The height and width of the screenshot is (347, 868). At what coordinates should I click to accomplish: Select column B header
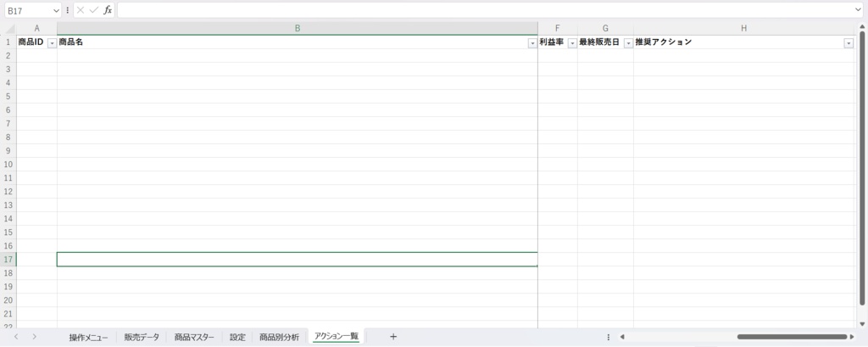pos(298,28)
